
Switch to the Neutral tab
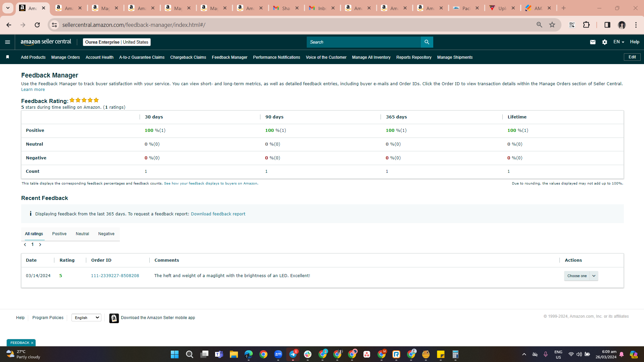(x=83, y=234)
